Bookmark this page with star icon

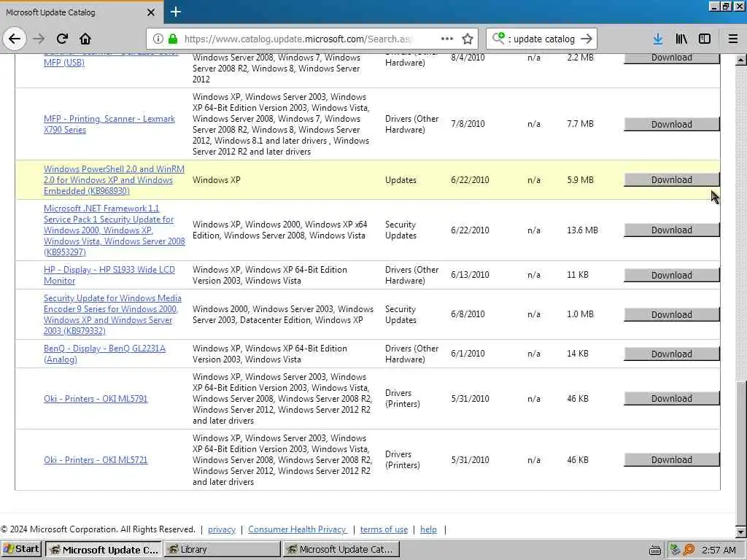coord(468,39)
